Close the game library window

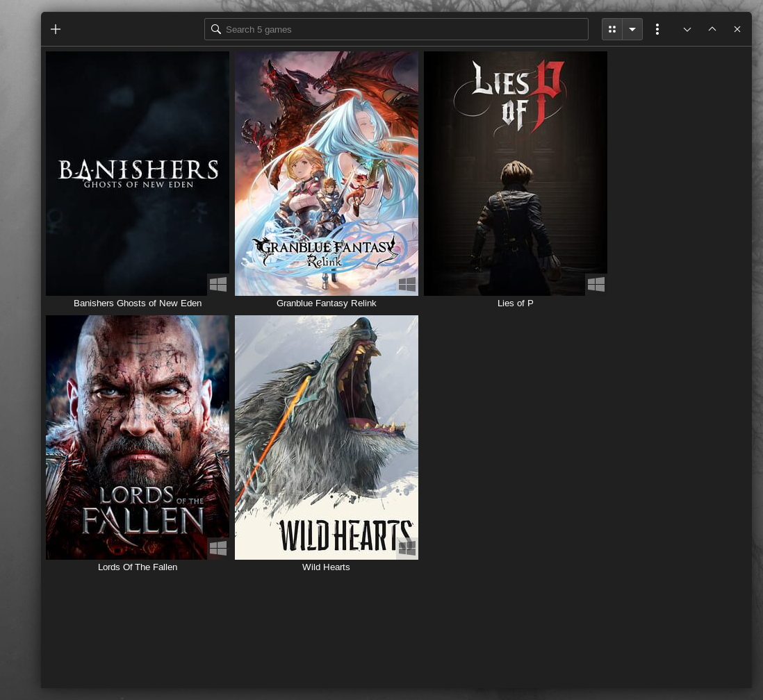(x=737, y=29)
